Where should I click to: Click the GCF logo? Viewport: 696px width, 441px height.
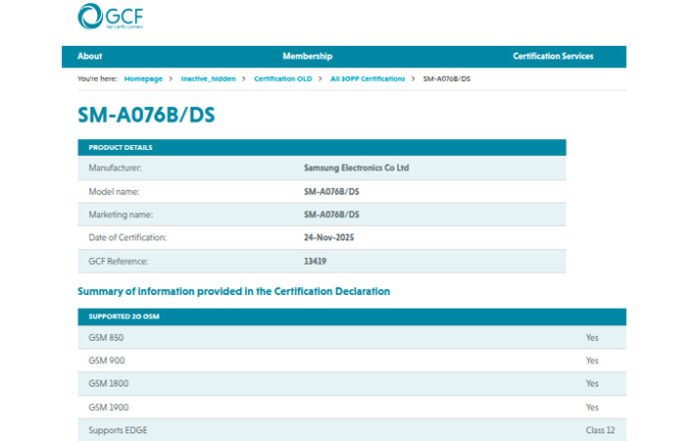tap(110, 16)
